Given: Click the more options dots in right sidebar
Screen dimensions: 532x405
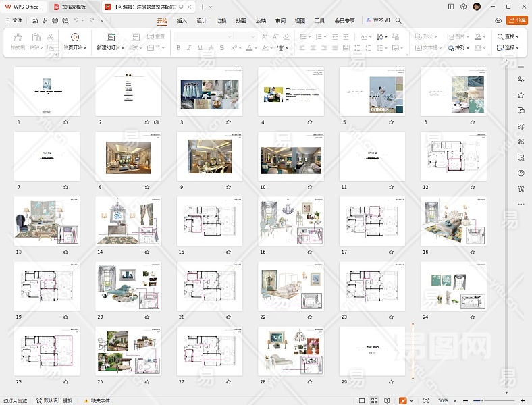Looking at the screenshot, I should click(521, 204).
